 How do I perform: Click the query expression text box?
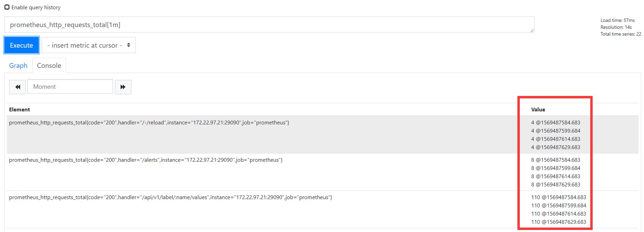(x=269, y=25)
